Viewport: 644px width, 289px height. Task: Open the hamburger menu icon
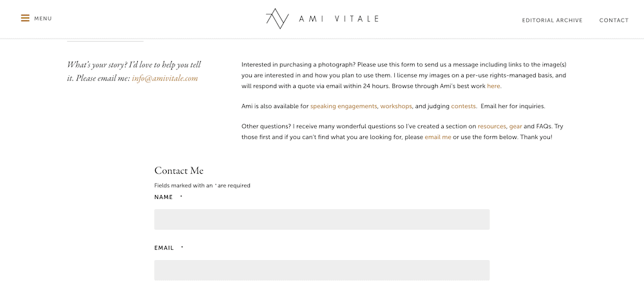click(26, 19)
